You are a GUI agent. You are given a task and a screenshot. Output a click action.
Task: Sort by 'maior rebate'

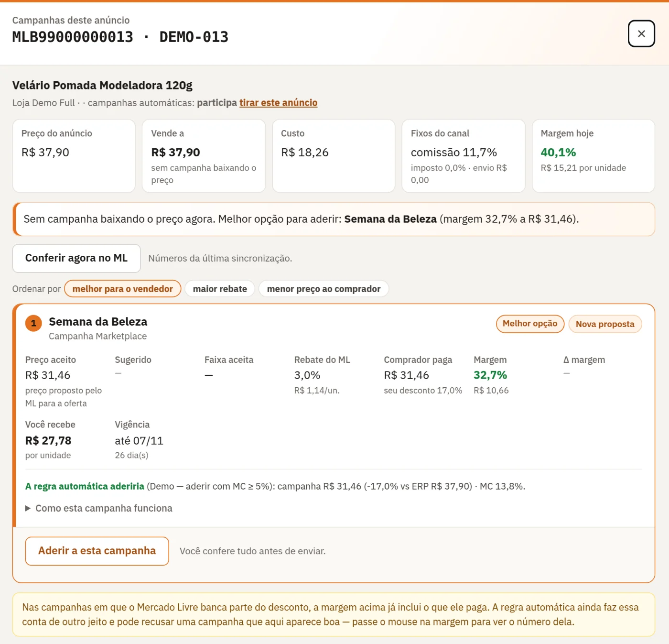[220, 289]
